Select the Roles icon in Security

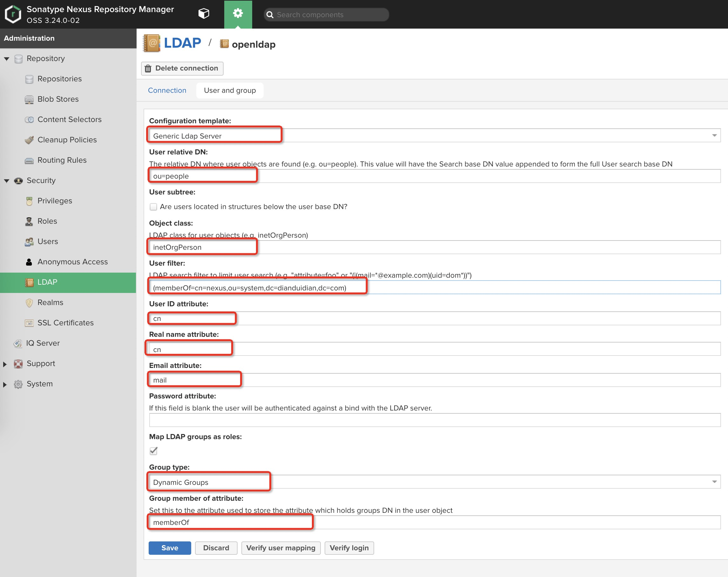pos(29,221)
